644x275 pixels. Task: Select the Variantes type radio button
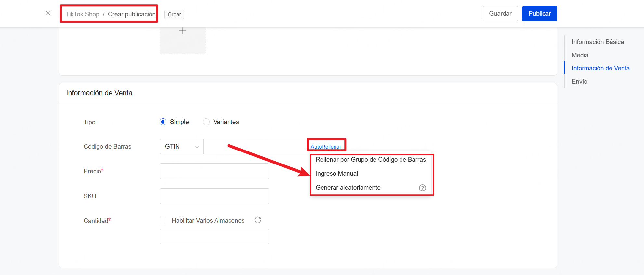[206, 122]
